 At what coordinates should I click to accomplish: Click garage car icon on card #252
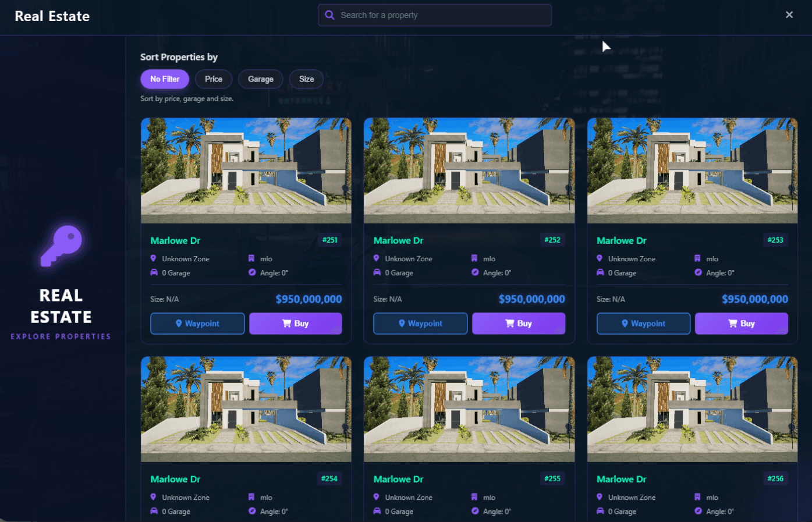(x=377, y=272)
